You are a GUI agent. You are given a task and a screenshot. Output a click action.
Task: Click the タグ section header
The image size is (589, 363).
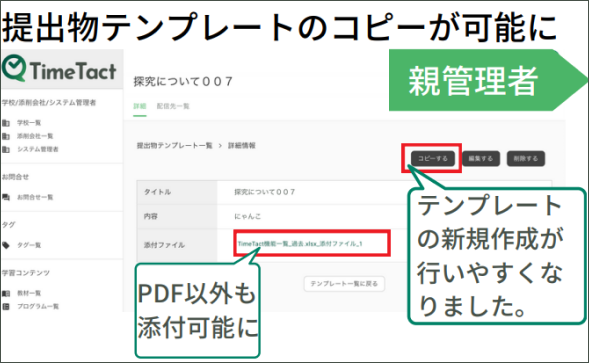tap(8, 225)
